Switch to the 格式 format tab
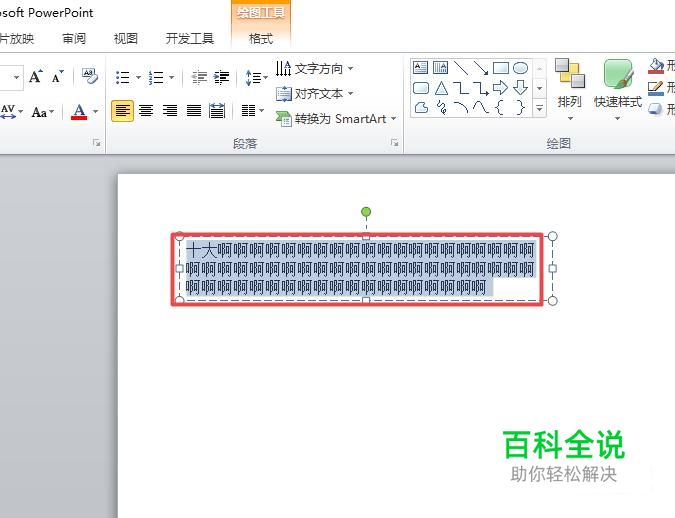 point(261,39)
